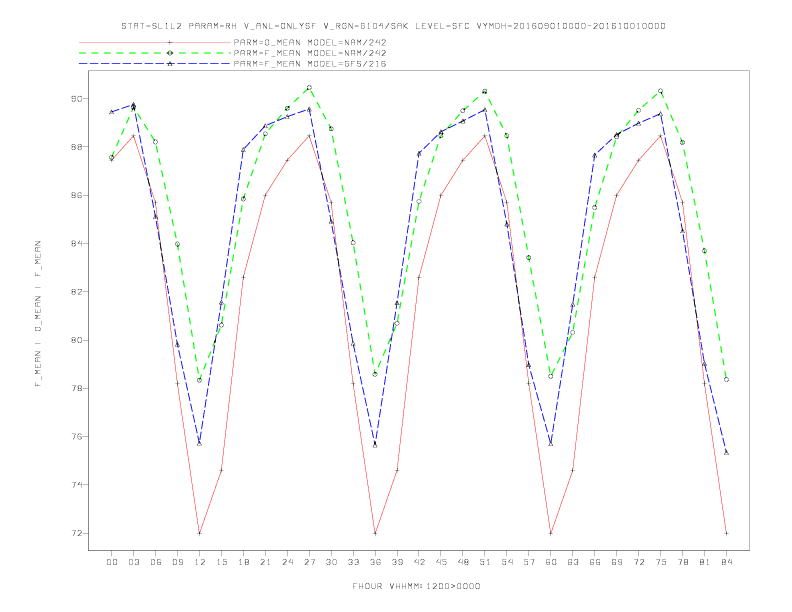Viewport: 792px width, 612px height.
Task: Click x-axis tick label 72
Action: pos(638,562)
